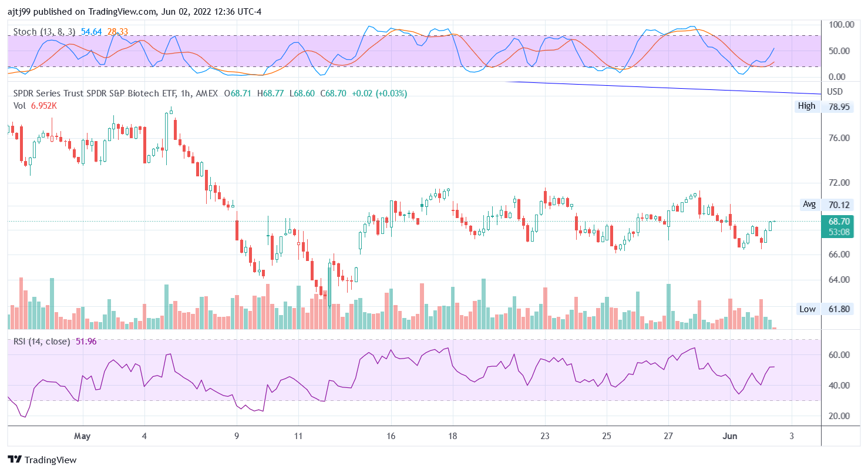Viewport: 868px width, 472px height.
Task: Click the "High" price tag
Action: coord(806,106)
